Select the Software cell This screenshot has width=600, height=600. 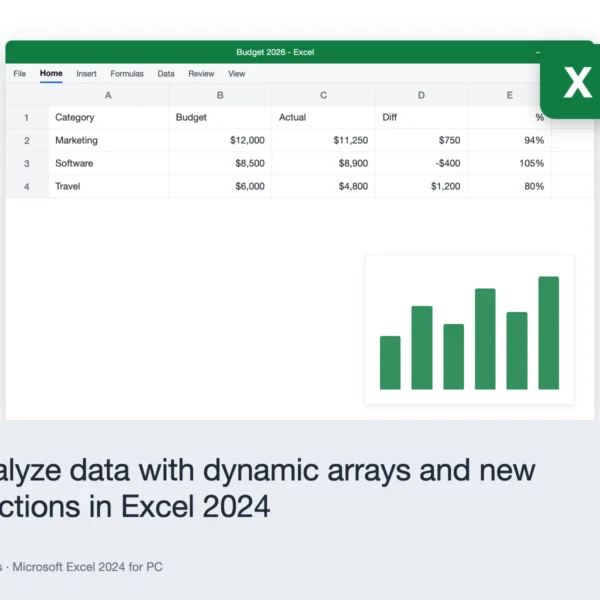[x=108, y=163]
